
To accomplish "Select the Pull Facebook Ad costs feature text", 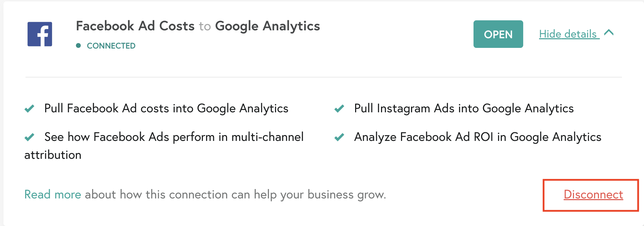I will click(166, 109).
